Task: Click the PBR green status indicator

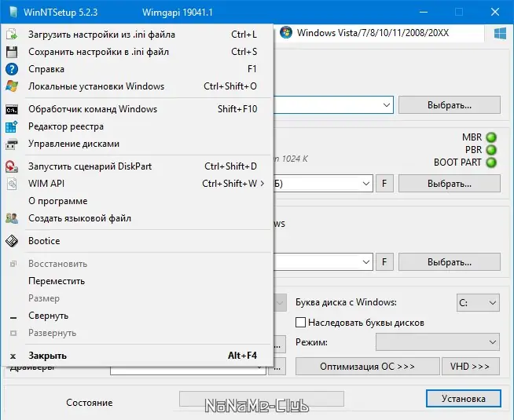Action: click(x=491, y=150)
